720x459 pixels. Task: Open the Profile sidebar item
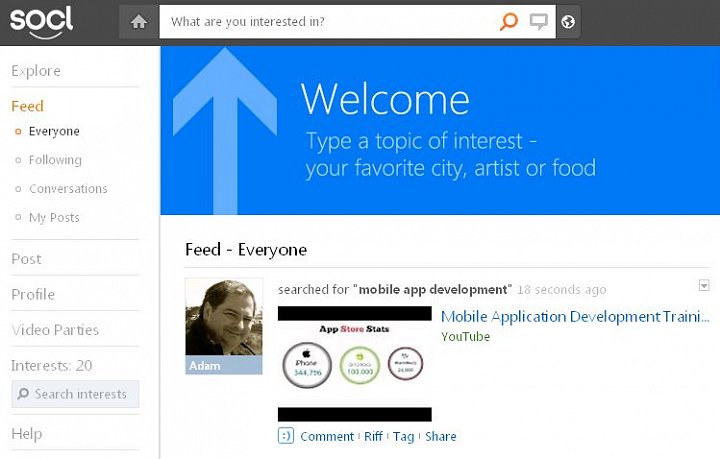coord(33,294)
